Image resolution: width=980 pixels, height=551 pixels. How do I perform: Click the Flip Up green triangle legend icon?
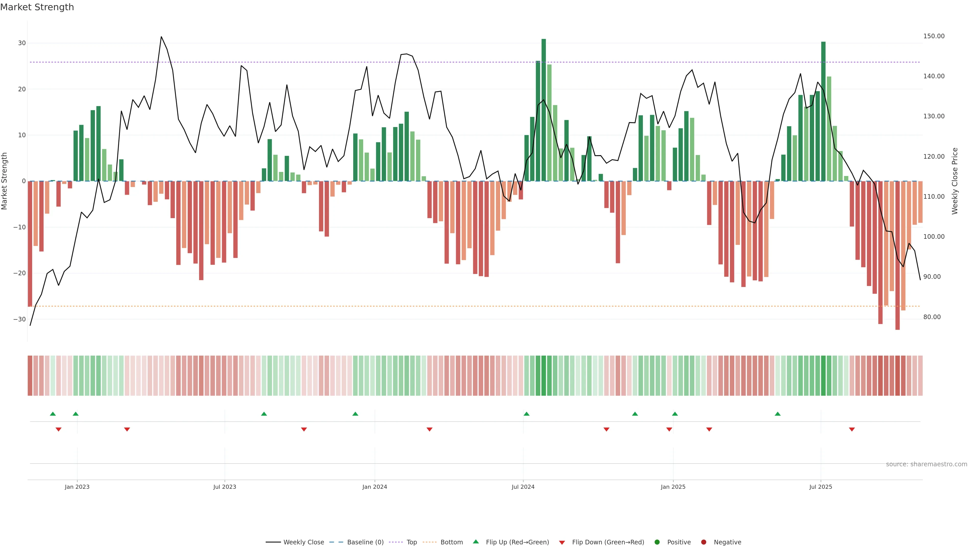pos(475,542)
